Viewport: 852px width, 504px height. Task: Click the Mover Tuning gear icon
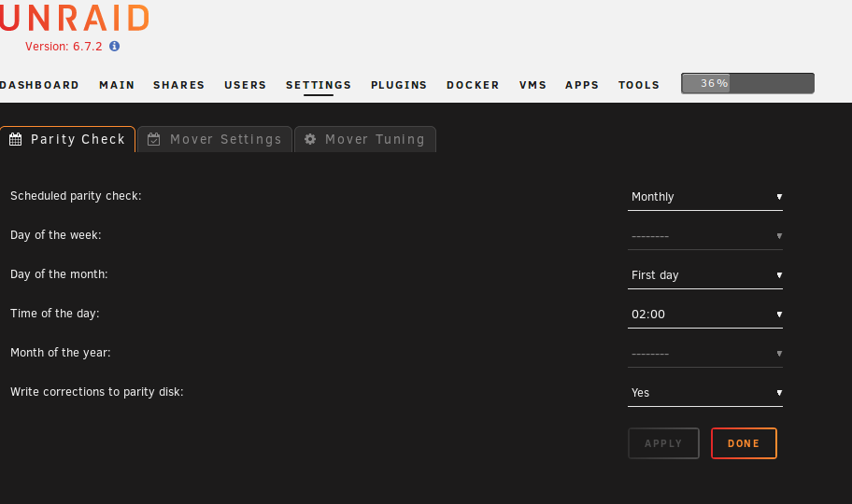tap(310, 139)
